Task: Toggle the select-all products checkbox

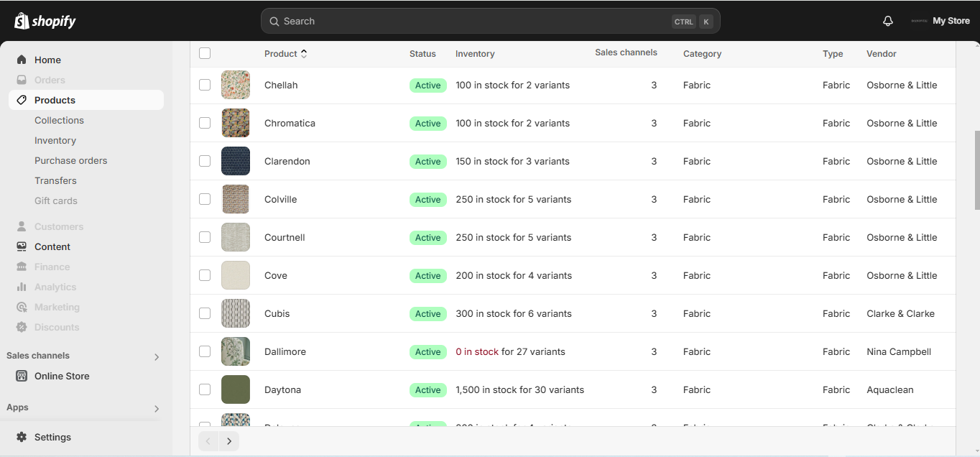Action: coord(205,53)
